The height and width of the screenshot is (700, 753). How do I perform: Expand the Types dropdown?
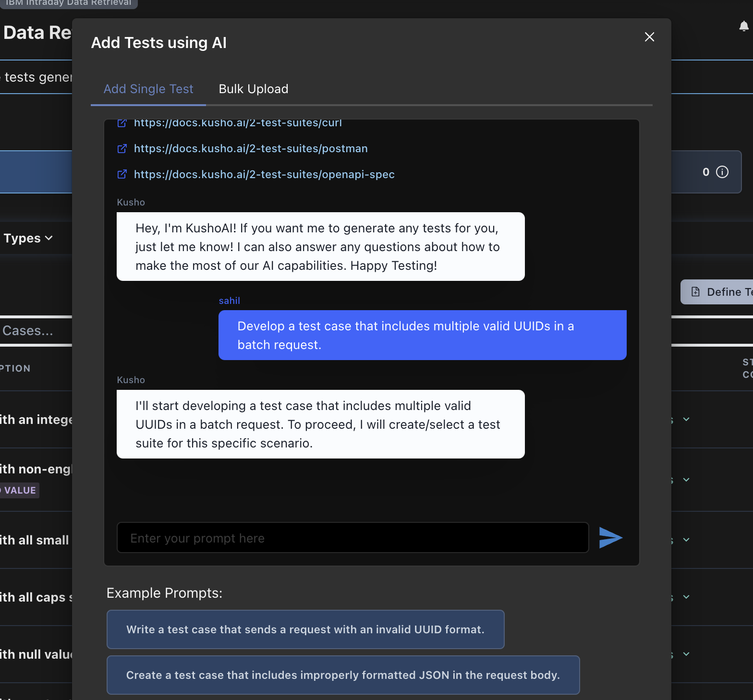point(28,238)
